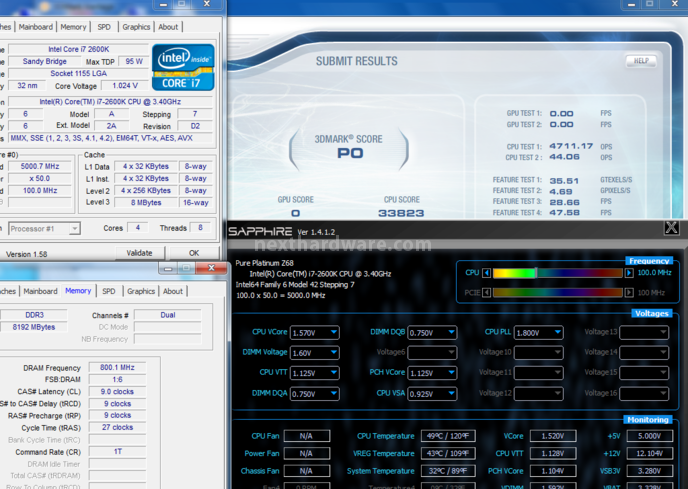Click the Validate button in CPU-Z
Image resolution: width=688 pixels, height=489 pixels.
click(140, 253)
